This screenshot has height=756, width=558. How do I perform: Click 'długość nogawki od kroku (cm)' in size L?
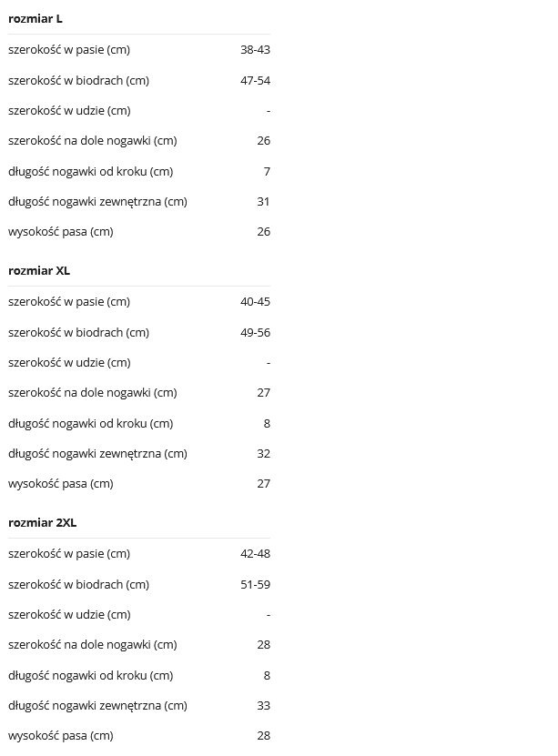click(x=90, y=171)
